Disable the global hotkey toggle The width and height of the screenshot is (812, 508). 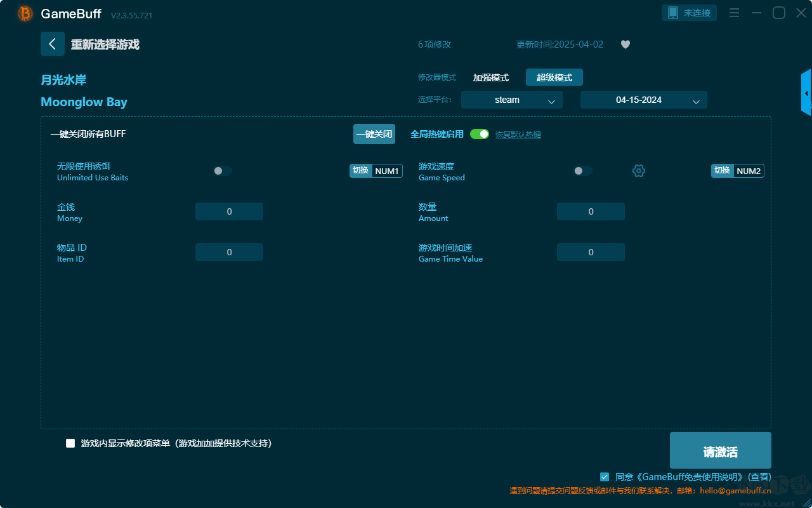tap(480, 134)
